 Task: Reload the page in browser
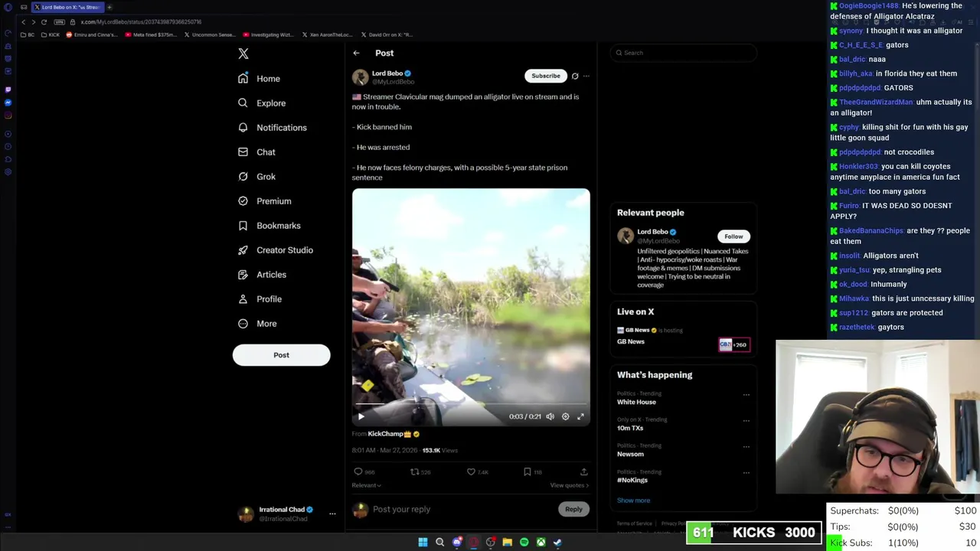pos(44,22)
